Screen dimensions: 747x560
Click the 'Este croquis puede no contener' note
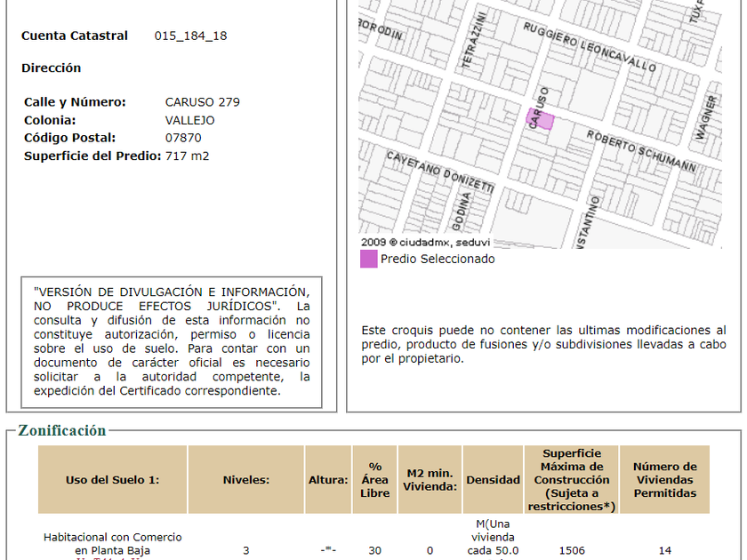(543, 344)
